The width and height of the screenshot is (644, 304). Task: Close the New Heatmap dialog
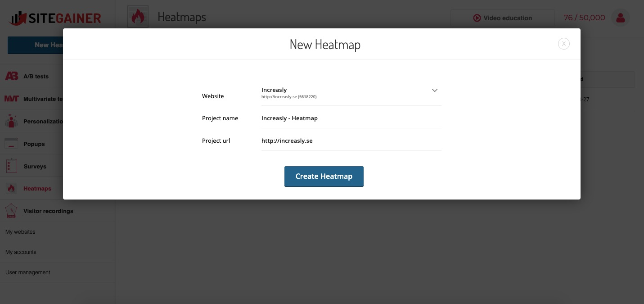click(564, 44)
